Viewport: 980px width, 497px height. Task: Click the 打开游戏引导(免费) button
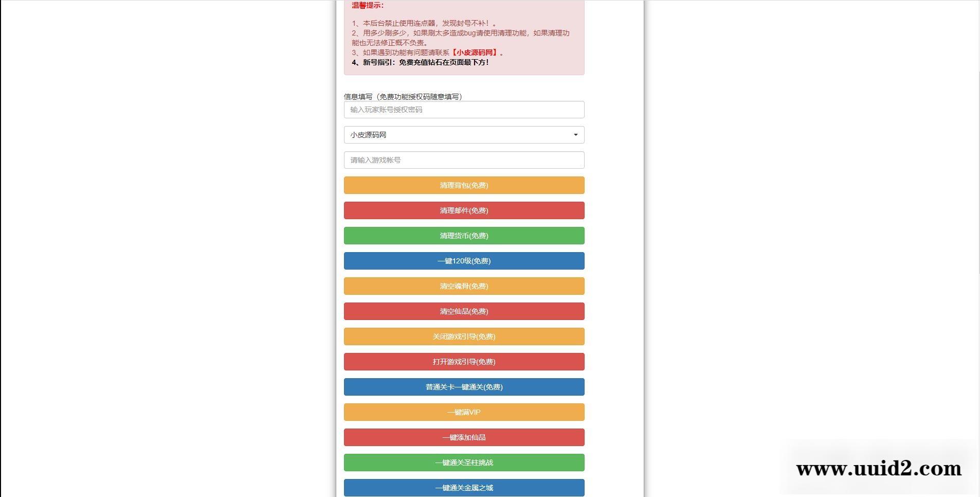[464, 362]
